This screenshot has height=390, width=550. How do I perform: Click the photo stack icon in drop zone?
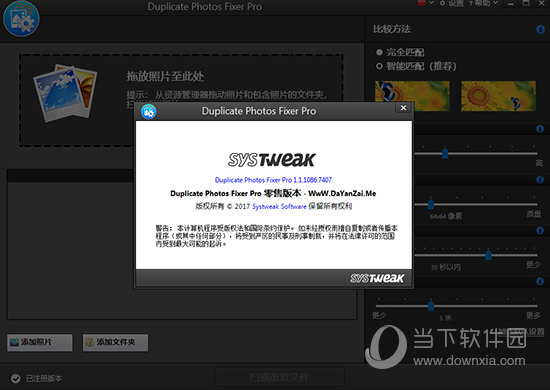(65, 93)
